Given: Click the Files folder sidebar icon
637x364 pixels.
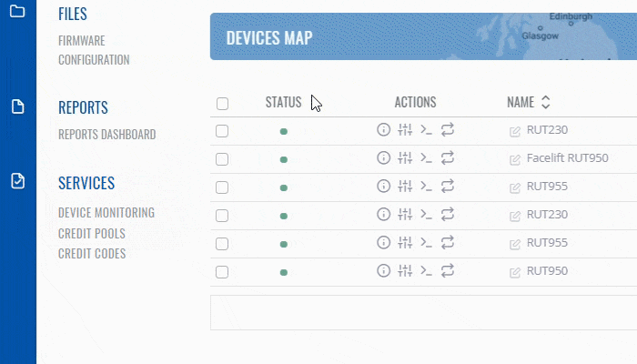Looking at the screenshot, I should 17,13.
